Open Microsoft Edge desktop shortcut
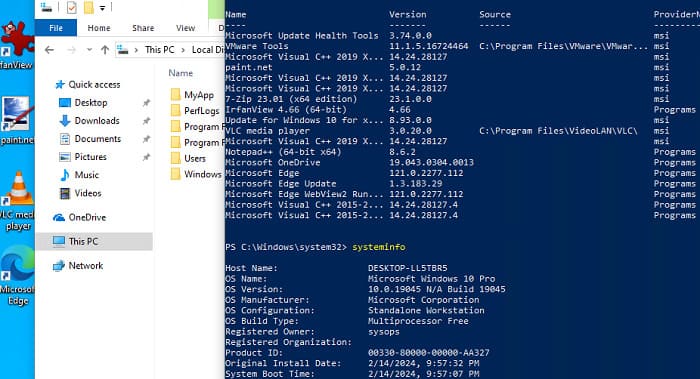This screenshot has width=700, height=379. 17,276
